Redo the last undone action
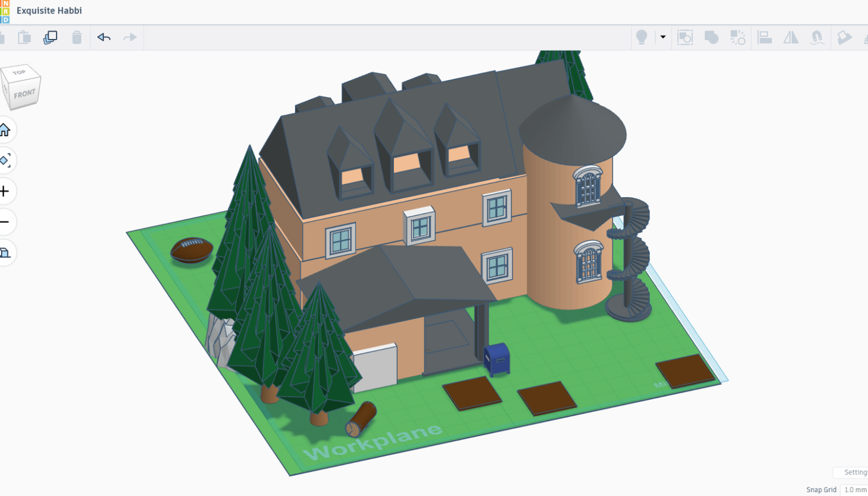868x496 pixels. click(x=130, y=37)
